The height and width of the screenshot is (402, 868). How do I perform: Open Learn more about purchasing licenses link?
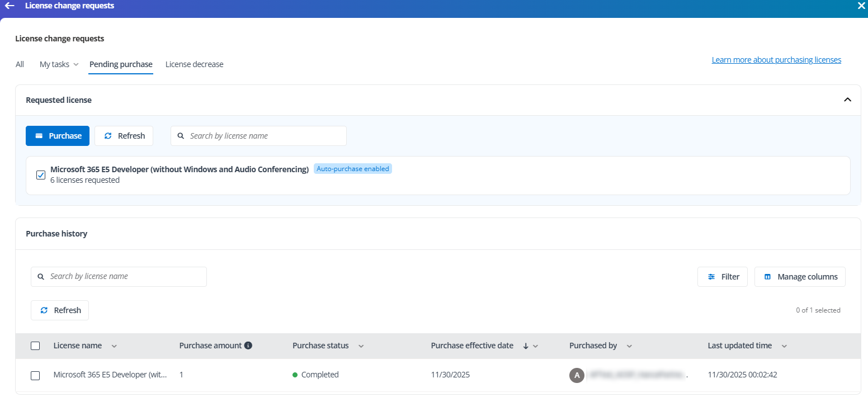click(776, 60)
